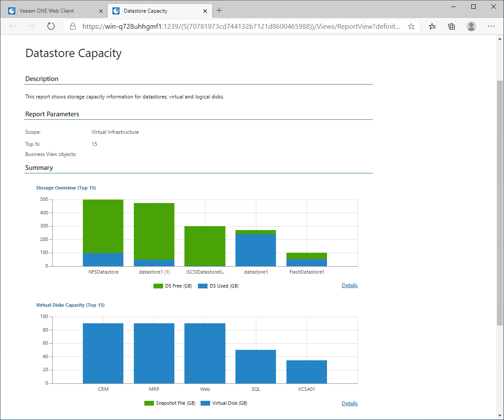The height and width of the screenshot is (420, 504).
Task: Close the Veeam ONE Web Client tab
Action: tap(101, 11)
